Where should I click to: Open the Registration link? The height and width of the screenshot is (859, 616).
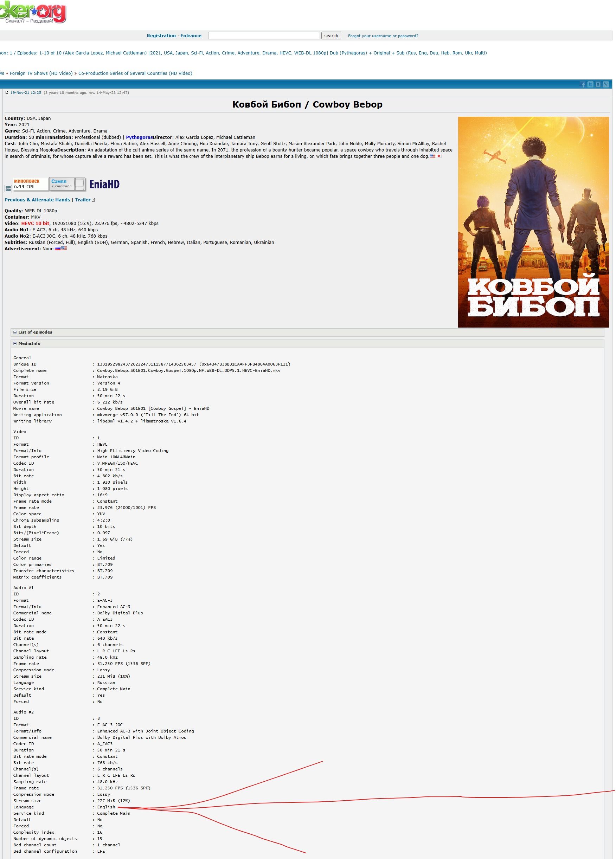pos(161,35)
